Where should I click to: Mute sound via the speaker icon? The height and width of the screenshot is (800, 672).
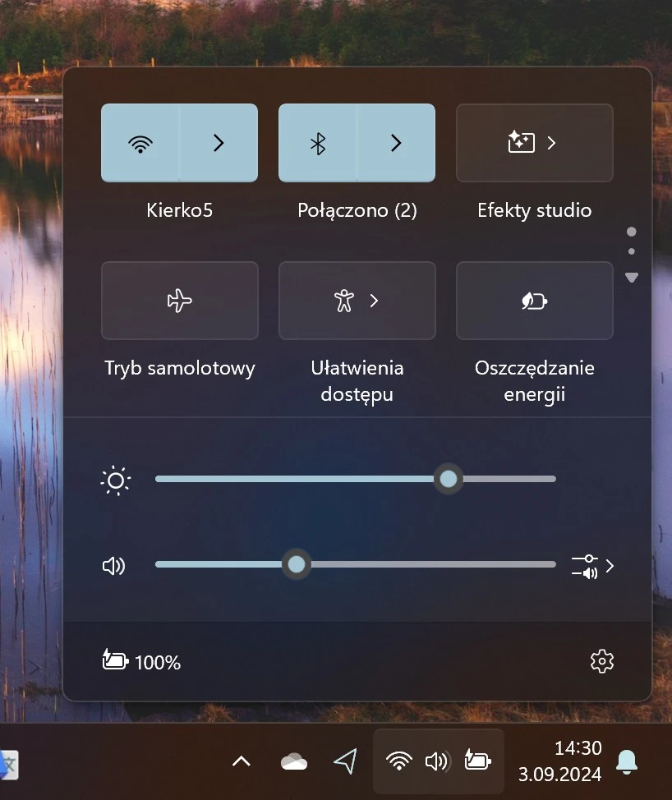click(114, 565)
